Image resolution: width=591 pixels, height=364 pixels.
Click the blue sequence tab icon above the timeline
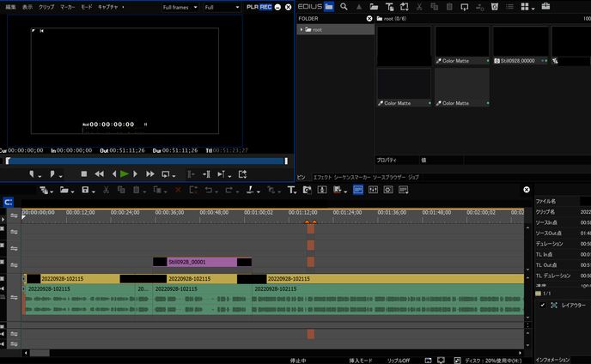[9, 202]
